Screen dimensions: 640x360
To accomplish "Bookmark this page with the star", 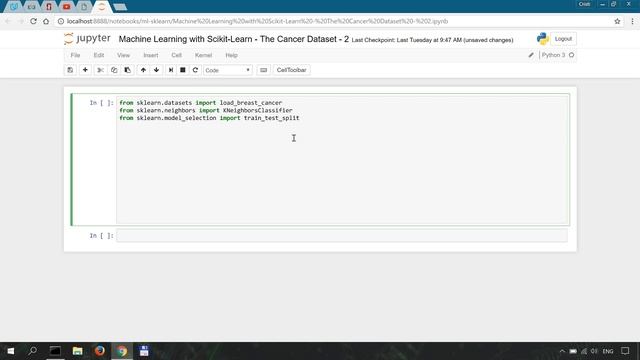I will [x=617, y=21].
